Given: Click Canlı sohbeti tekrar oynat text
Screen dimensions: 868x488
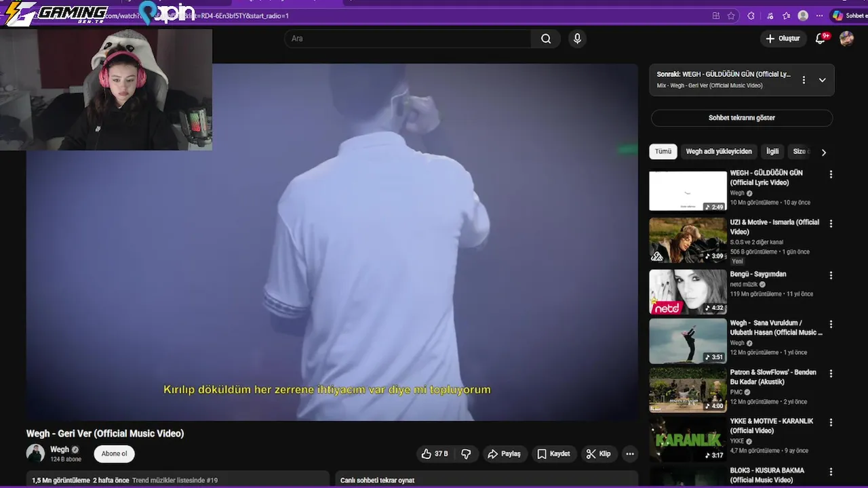Looking at the screenshot, I should [377, 481].
